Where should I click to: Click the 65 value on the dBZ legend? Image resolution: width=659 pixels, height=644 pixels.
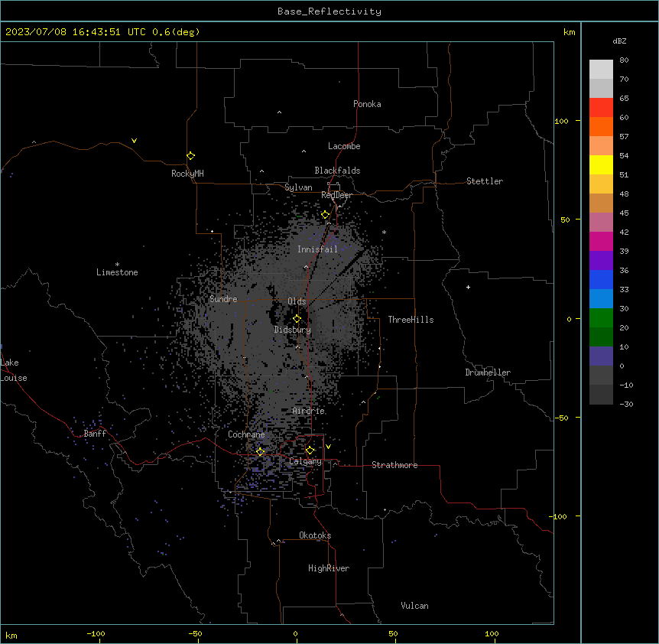624,99
